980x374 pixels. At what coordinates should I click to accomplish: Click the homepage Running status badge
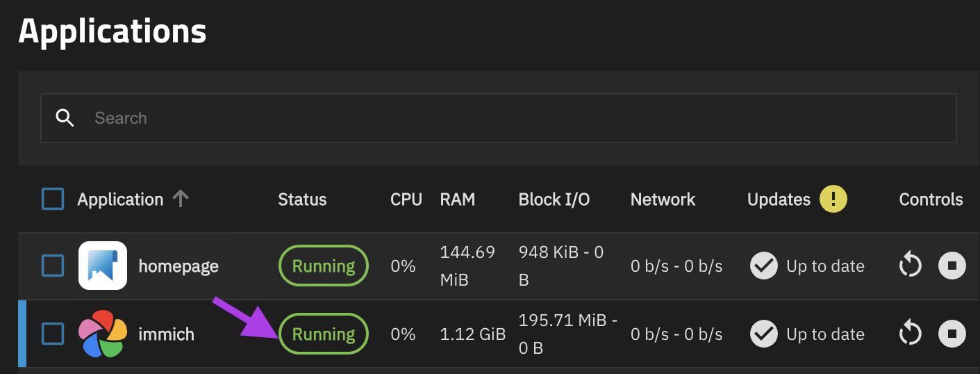[x=324, y=266]
